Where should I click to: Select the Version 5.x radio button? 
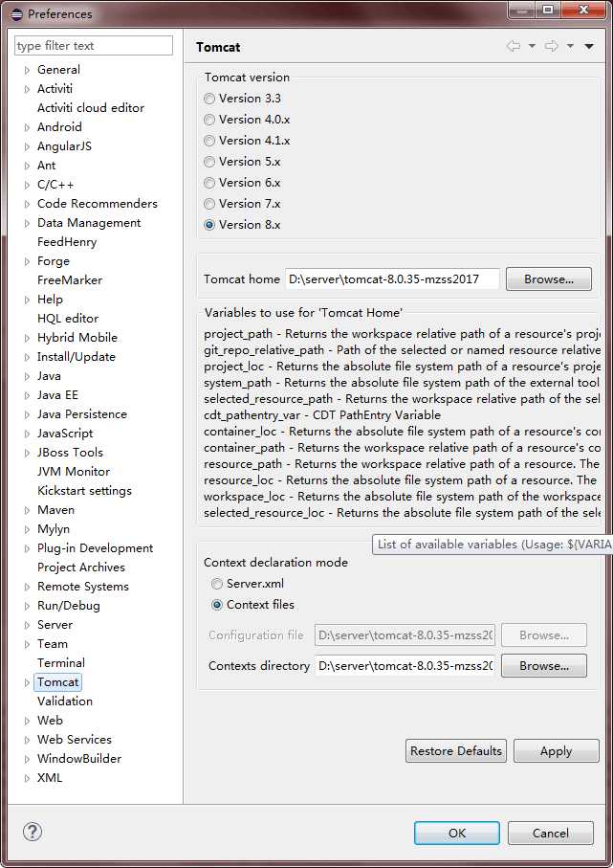coord(209,162)
